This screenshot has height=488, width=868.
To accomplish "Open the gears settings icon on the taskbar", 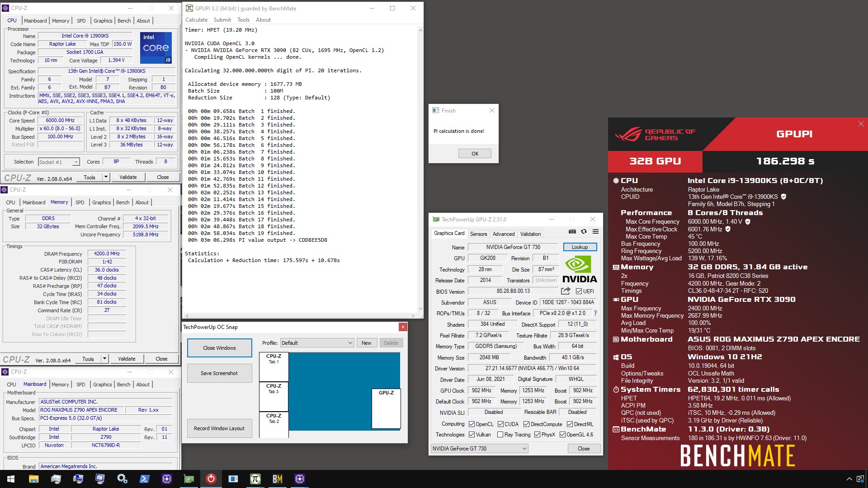I will (122, 479).
